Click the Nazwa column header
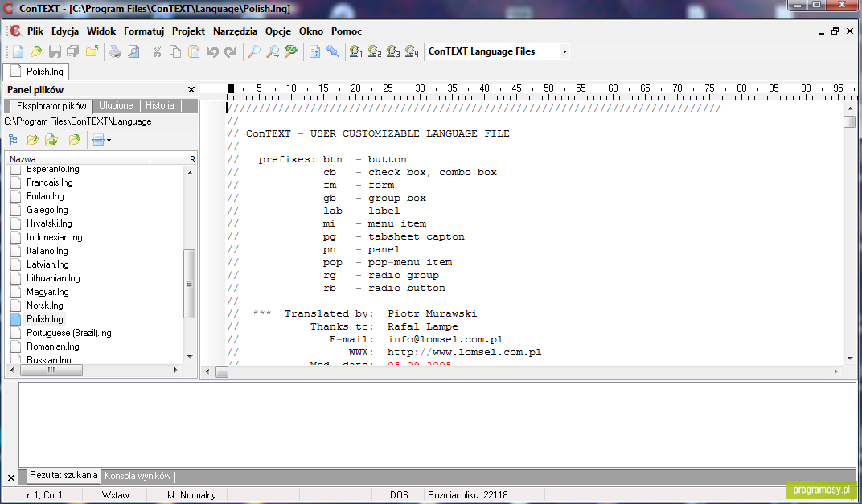862x504 pixels. click(x=77, y=159)
